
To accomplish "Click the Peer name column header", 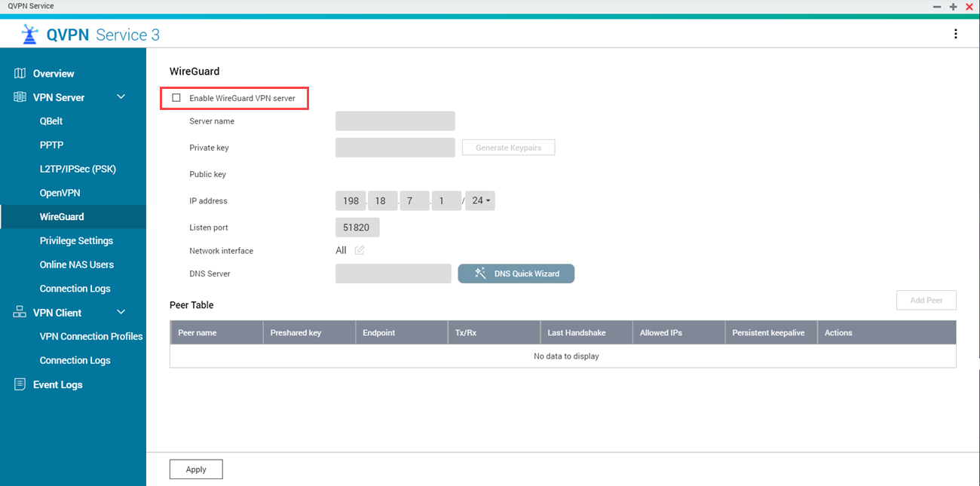I will click(216, 332).
